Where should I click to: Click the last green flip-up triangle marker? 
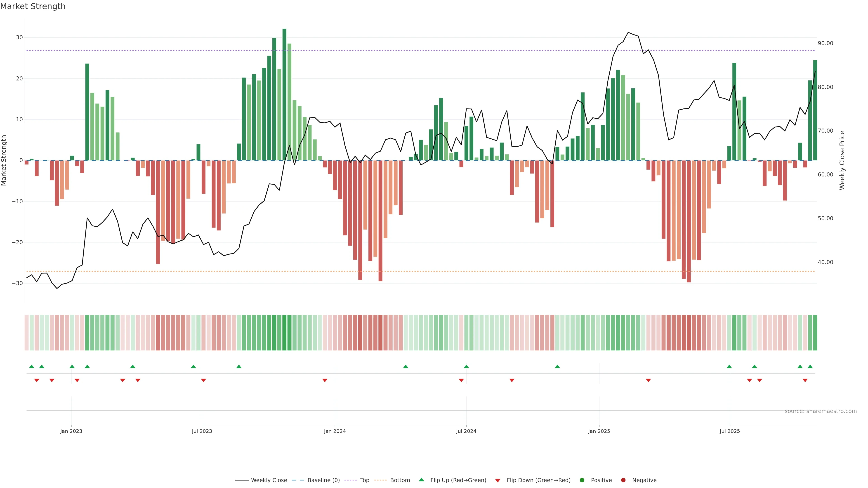(810, 366)
